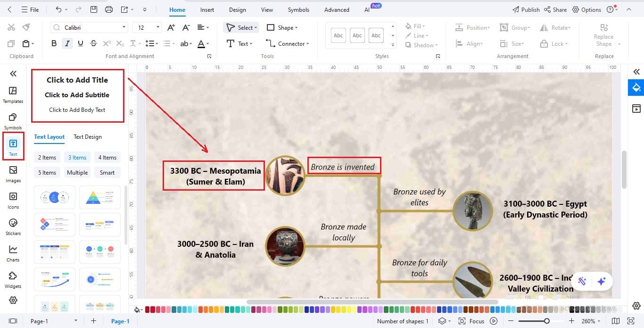Toggle Italic formatting

[67, 43]
